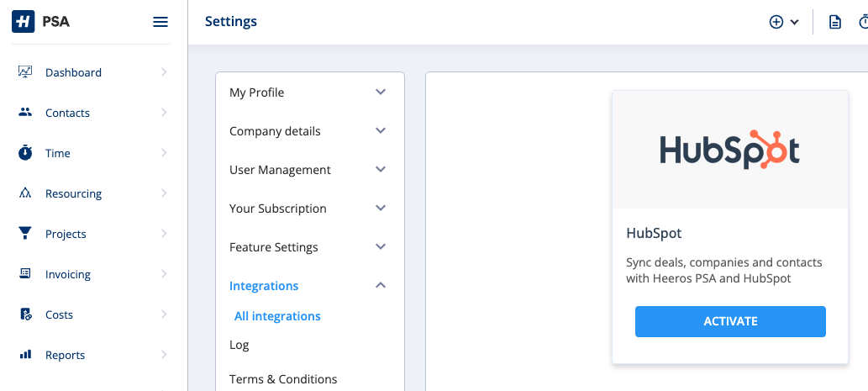Image resolution: width=868 pixels, height=391 pixels.
Task: Select User Management settings item
Action: coord(280,170)
